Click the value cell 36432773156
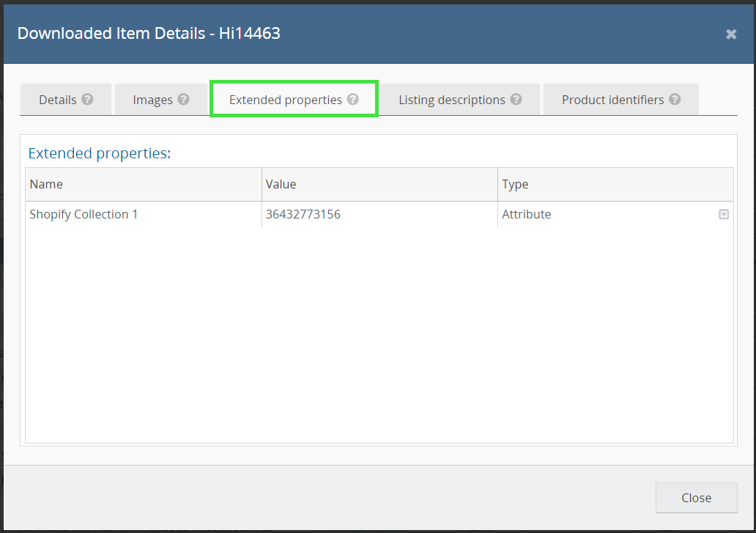The image size is (756, 533). coord(303,215)
